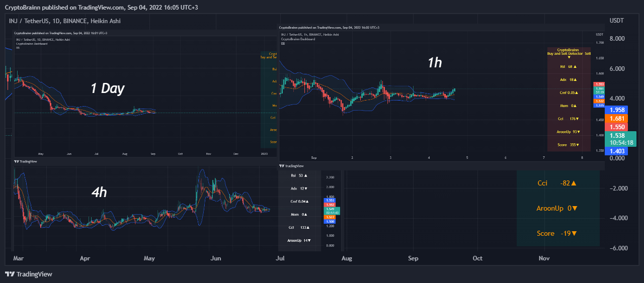Click the TradingView logo at bottom left
Screen dimensions: 644x283
coord(28,274)
